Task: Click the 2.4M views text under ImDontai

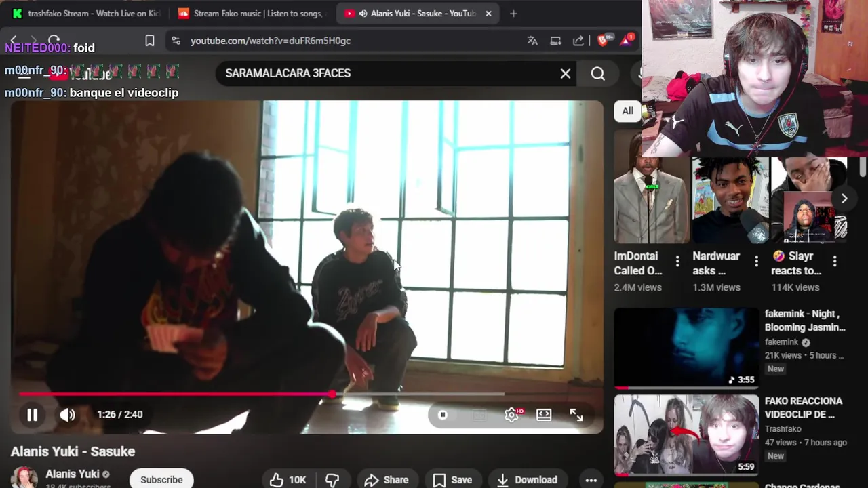Action: click(x=638, y=287)
